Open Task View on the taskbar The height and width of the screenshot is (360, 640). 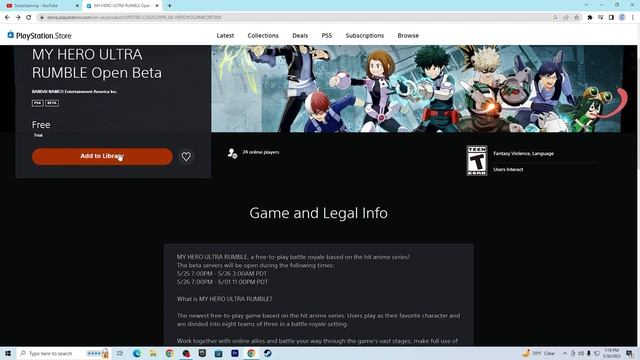[x=120, y=353]
